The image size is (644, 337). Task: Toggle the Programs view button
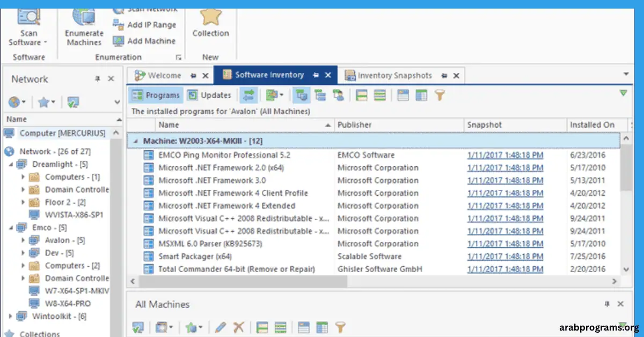[x=156, y=96]
